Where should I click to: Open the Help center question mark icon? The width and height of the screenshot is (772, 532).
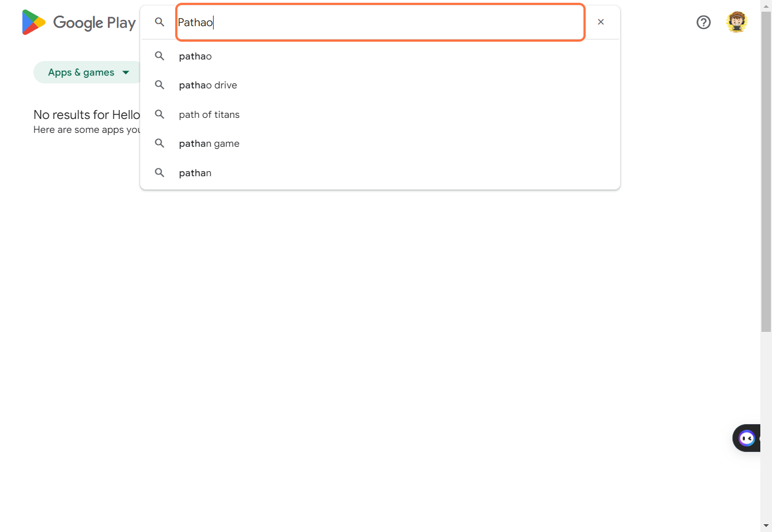tap(704, 22)
